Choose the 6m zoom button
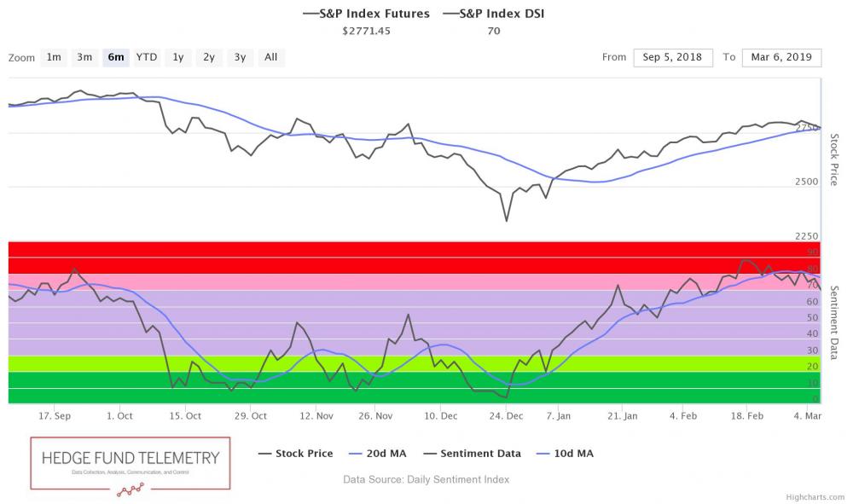Screen dimensions: 853x504 116,57
